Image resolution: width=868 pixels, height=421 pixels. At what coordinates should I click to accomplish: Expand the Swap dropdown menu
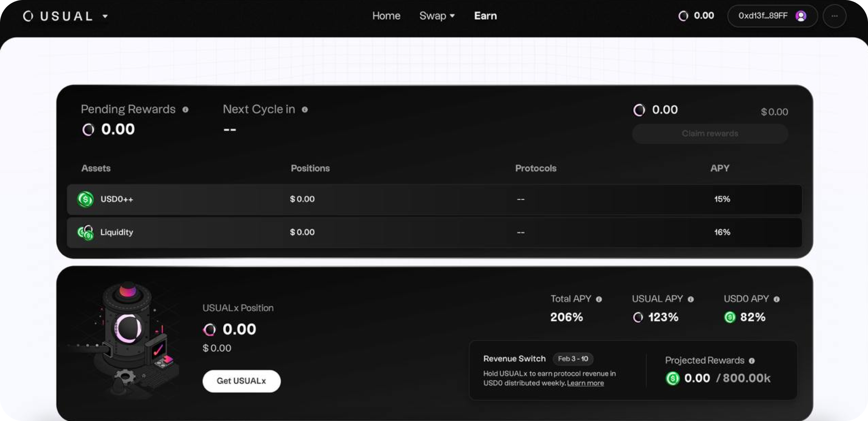pos(437,16)
